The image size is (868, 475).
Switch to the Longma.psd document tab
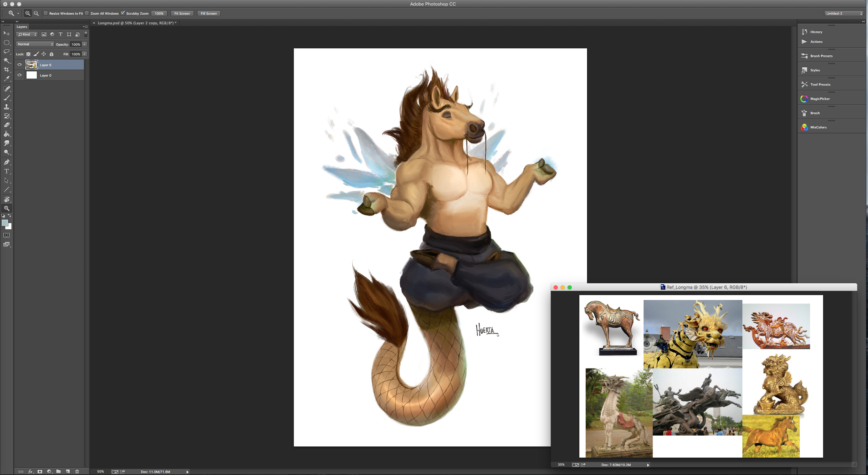tap(136, 23)
